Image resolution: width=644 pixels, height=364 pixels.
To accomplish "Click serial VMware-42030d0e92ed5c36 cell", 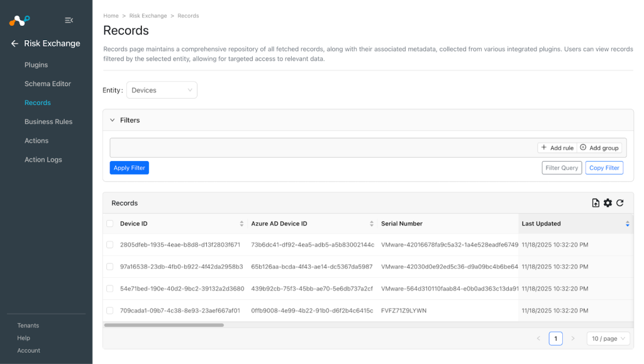I will click(449, 267).
